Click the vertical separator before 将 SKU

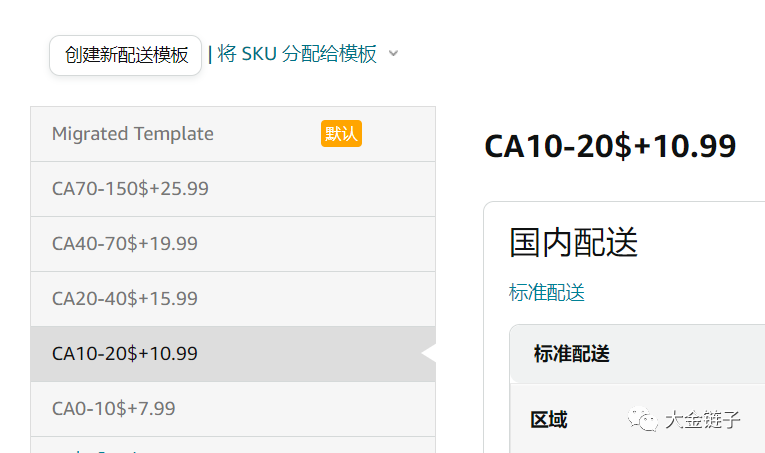point(210,54)
